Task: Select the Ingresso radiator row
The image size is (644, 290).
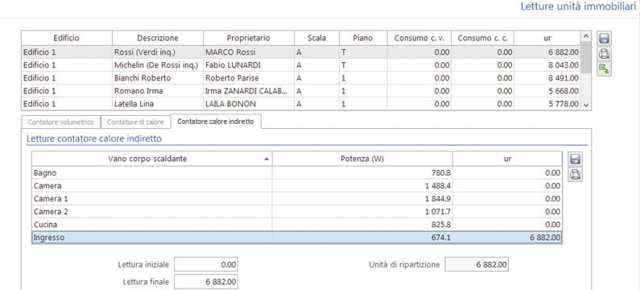Action: [x=297, y=238]
